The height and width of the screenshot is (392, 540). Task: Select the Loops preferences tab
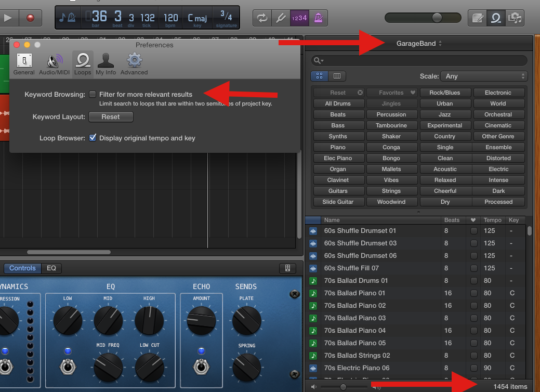pyautogui.click(x=83, y=64)
